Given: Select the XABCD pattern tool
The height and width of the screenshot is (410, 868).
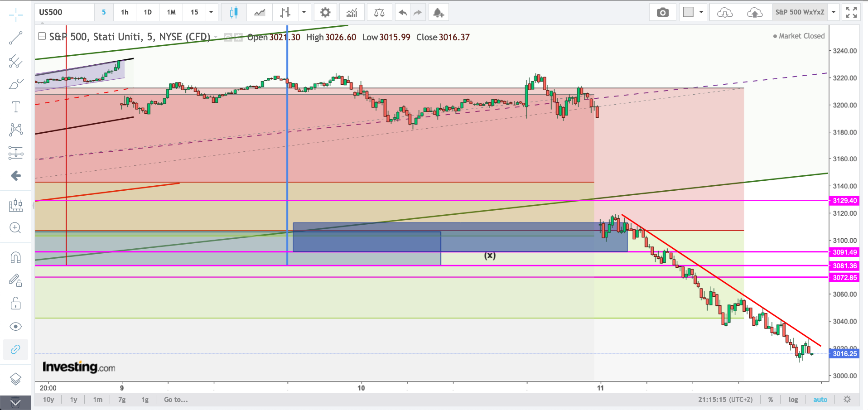Looking at the screenshot, I should click(16, 130).
